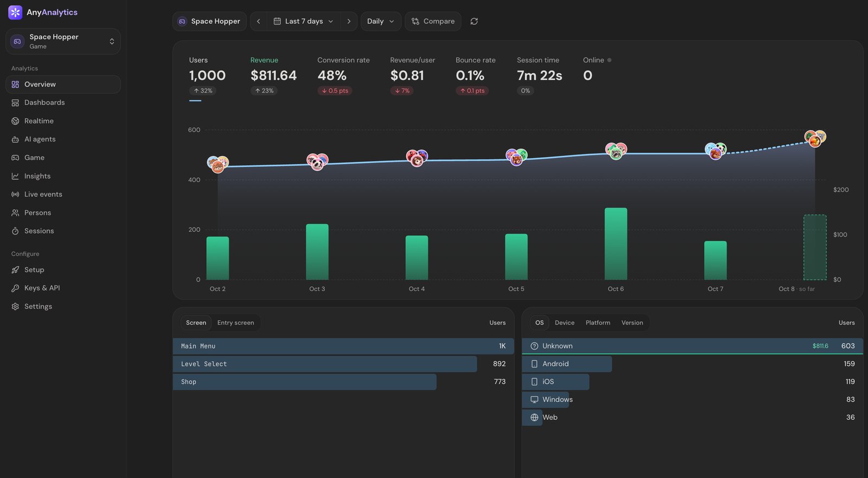Open the Dashboards page icon
The image size is (868, 478).
(x=15, y=102)
